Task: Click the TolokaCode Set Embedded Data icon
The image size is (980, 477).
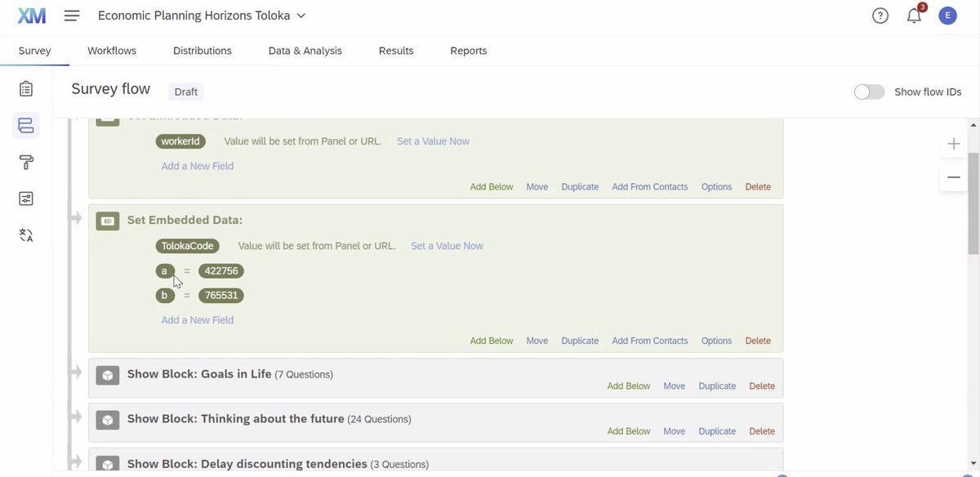Action: 108,221
